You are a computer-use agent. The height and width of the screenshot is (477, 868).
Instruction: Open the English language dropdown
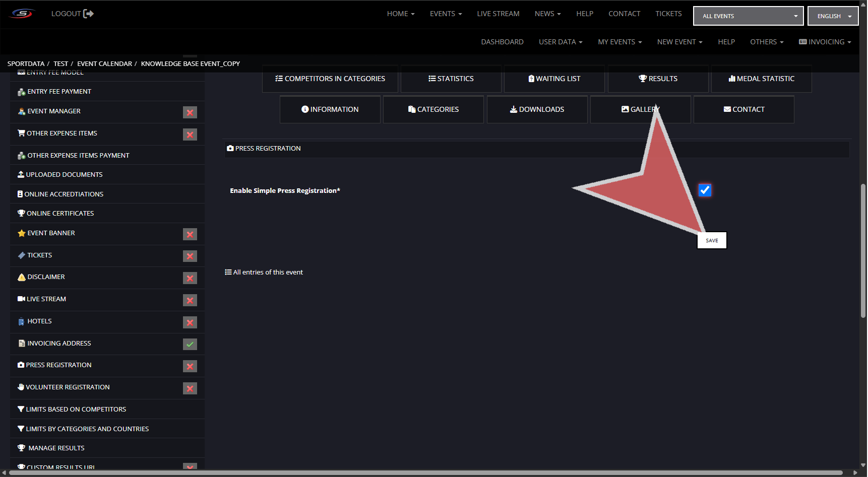click(x=833, y=16)
